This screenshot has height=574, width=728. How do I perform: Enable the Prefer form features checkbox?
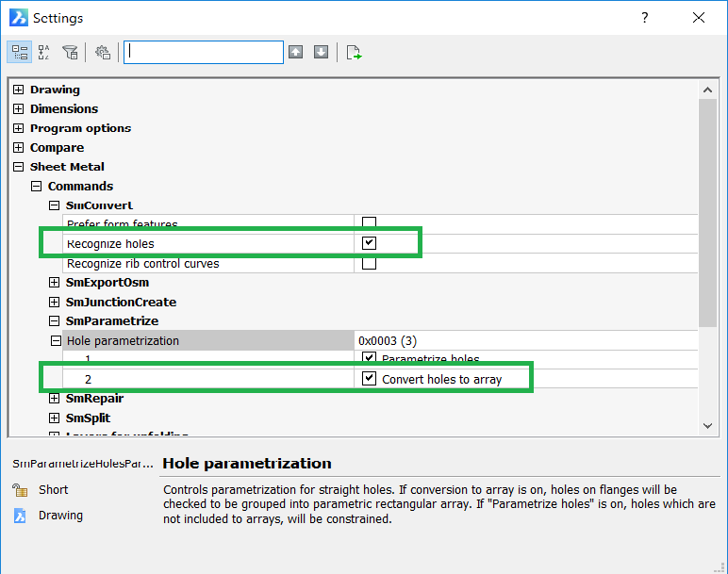click(370, 223)
